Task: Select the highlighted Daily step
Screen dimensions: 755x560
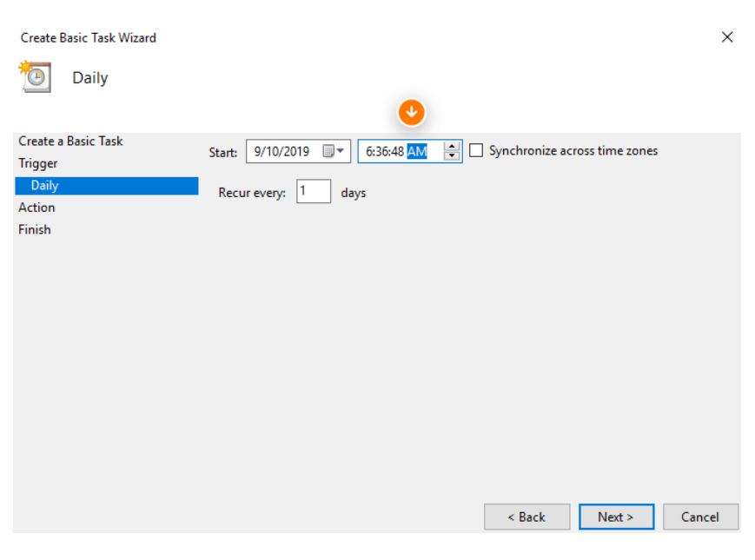Action: (44, 185)
